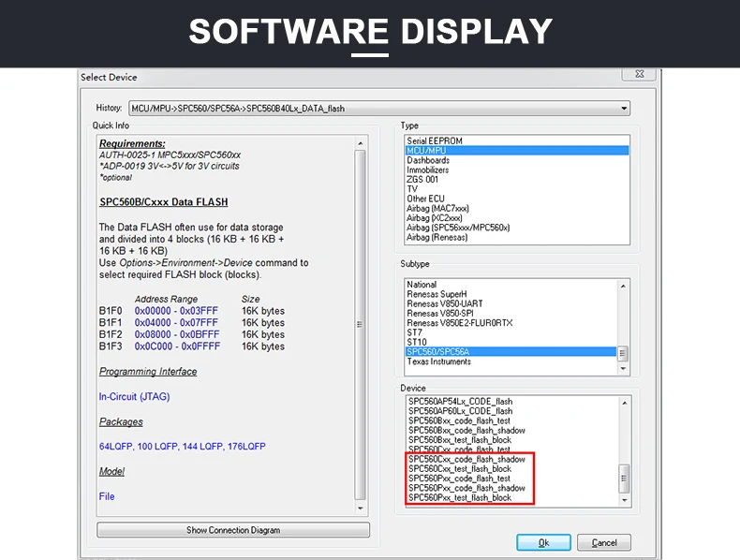Click address range 0x0C000 - 0x0FFFF
The image size is (740, 560).
(x=177, y=346)
